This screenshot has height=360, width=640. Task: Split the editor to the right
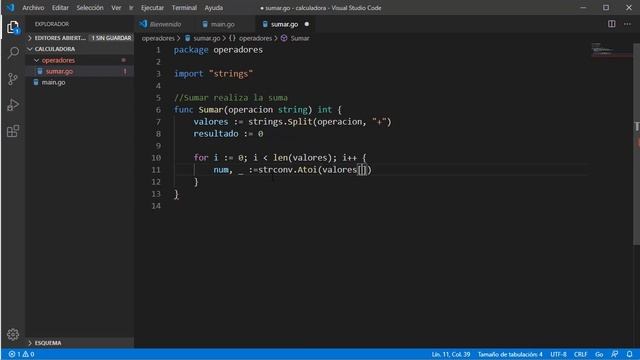(x=611, y=24)
